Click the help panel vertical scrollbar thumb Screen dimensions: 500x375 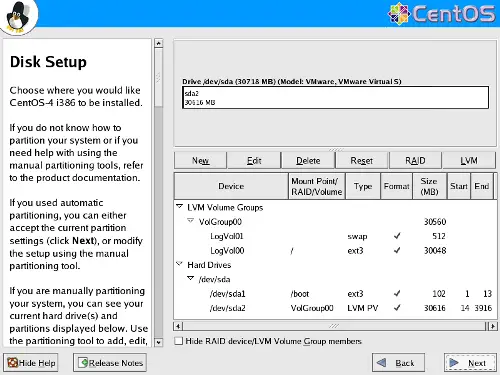coord(159,77)
